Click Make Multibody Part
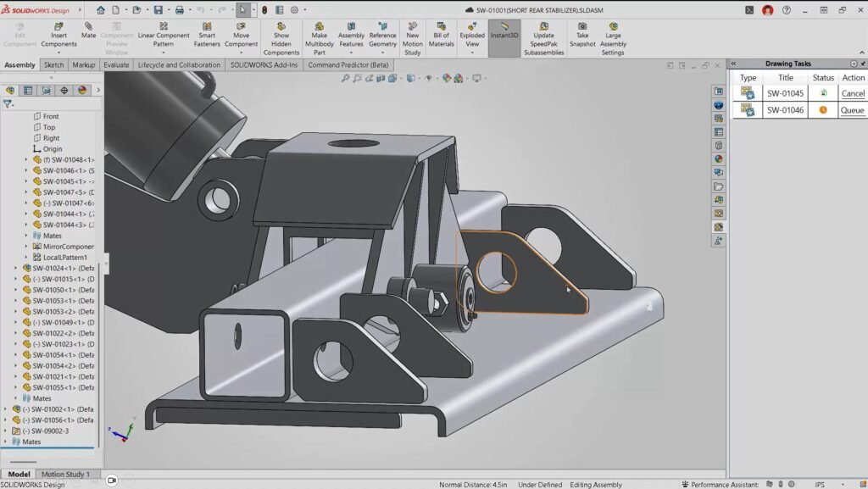868x489 pixels. pyautogui.click(x=320, y=39)
